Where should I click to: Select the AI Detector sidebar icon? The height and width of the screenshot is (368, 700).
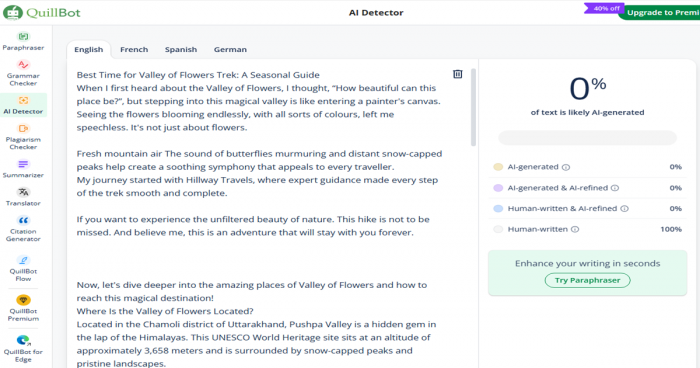coord(23,100)
